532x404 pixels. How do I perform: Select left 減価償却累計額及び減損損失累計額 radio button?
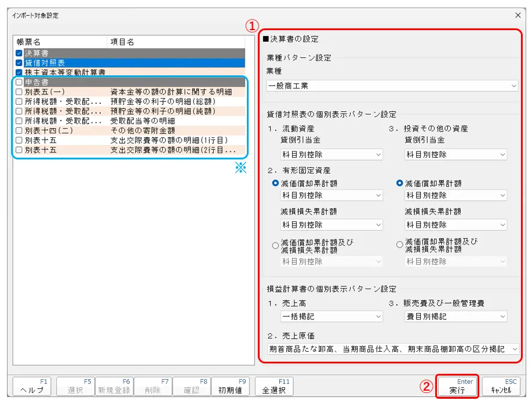point(276,245)
